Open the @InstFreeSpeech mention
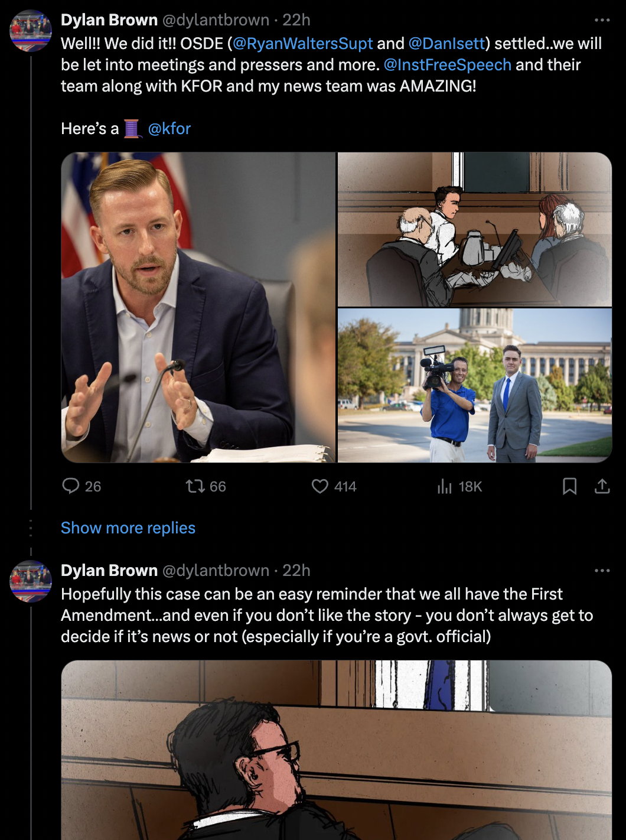This screenshot has height=840, width=626. [x=447, y=64]
